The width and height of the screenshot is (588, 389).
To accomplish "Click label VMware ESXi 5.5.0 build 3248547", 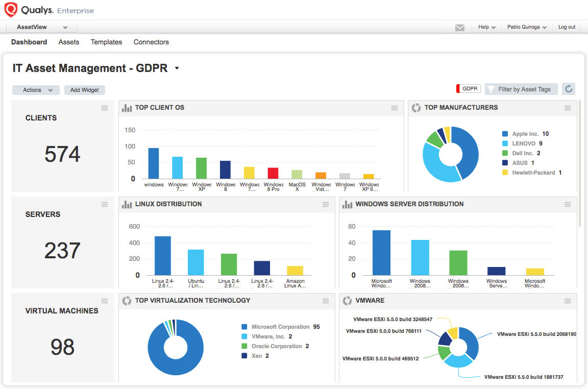I will (393, 320).
